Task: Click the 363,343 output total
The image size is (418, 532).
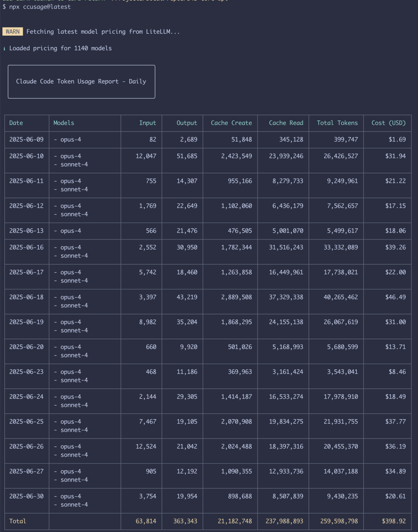Action: tap(185, 521)
